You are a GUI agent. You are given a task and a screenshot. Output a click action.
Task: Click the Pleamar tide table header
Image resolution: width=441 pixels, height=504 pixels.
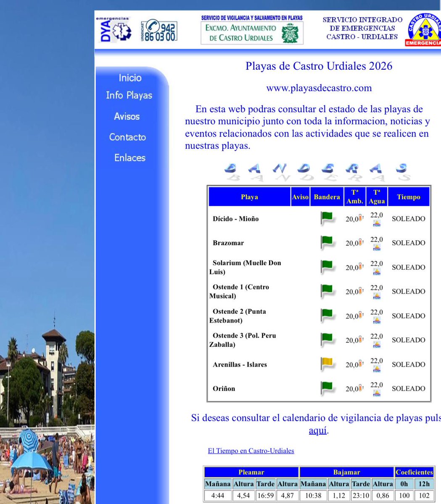click(251, 472)
